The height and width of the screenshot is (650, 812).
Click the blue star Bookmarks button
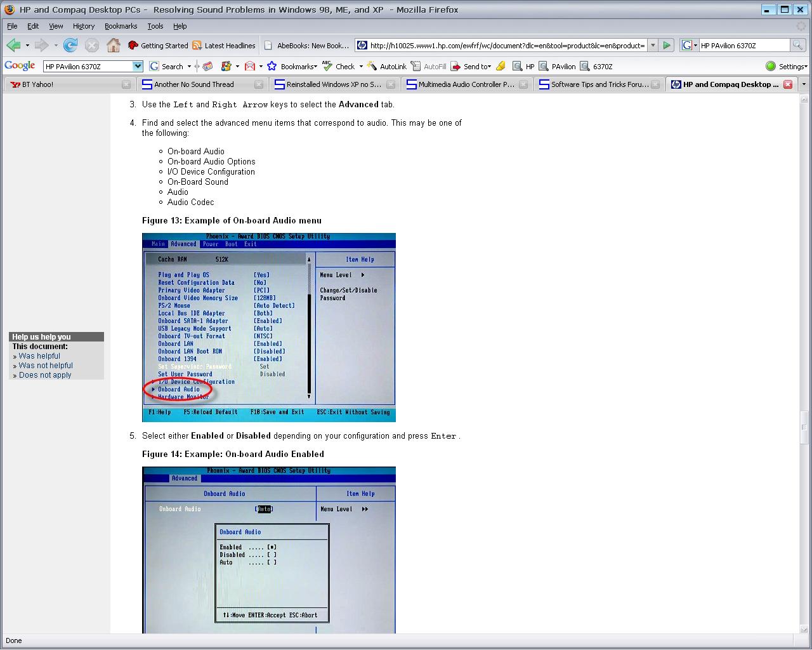pyautogui.click(x=291, y=66)
